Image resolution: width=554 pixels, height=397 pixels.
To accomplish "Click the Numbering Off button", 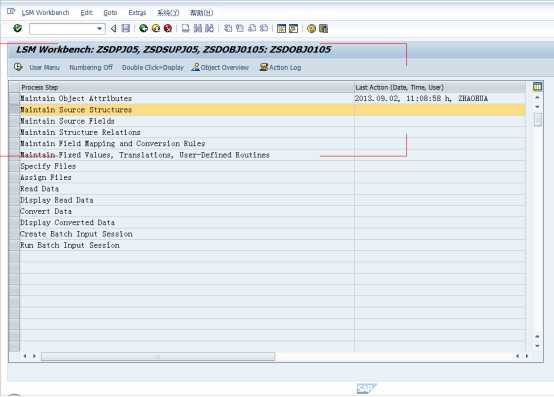I will 91,67.
